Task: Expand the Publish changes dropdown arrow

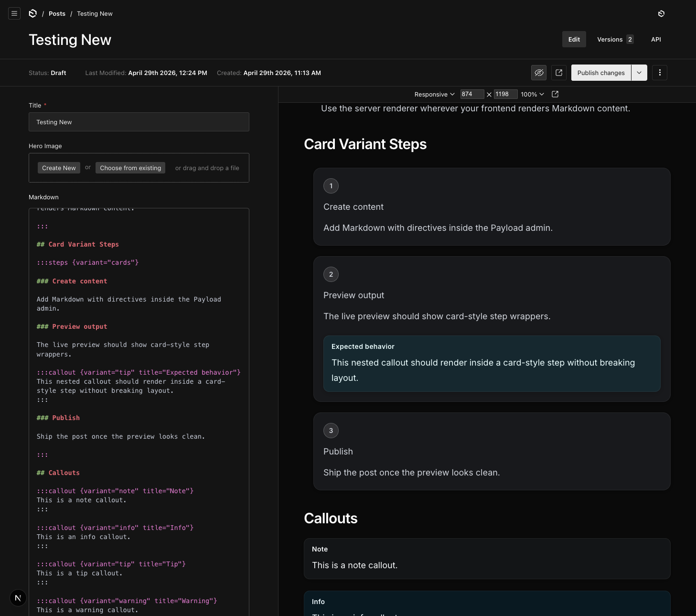Action: (x=639, y=73)
